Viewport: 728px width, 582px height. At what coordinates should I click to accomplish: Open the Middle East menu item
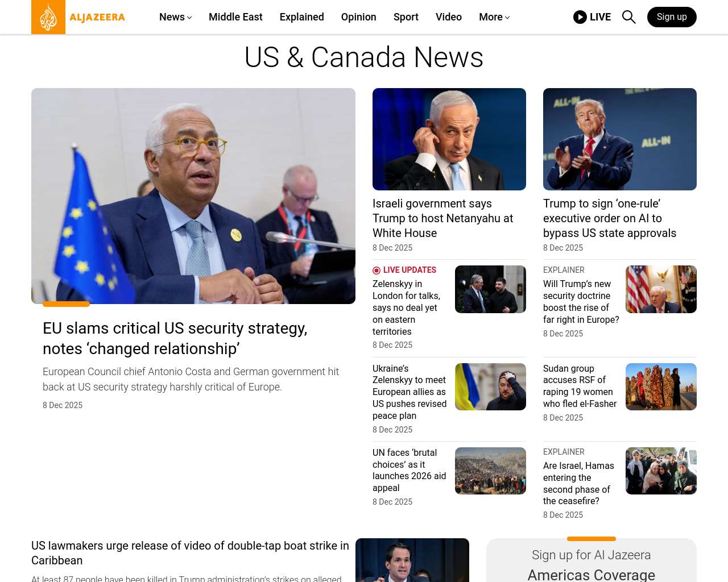[235, 17]
